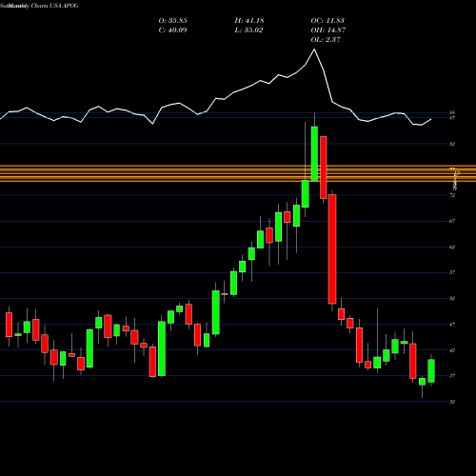Click the "OL: 2.37" readout
The width and height of the screenshot is (476, 476).
click(326, 39)
